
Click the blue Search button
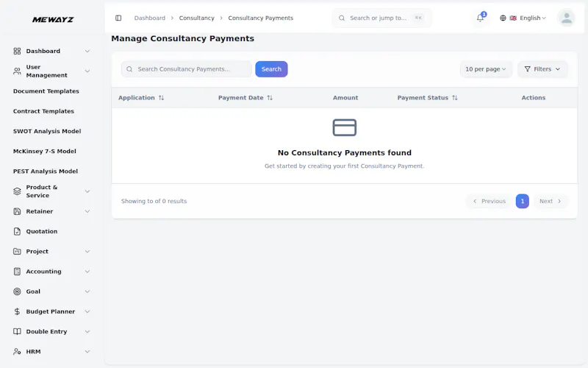click(x=271, y=69)
